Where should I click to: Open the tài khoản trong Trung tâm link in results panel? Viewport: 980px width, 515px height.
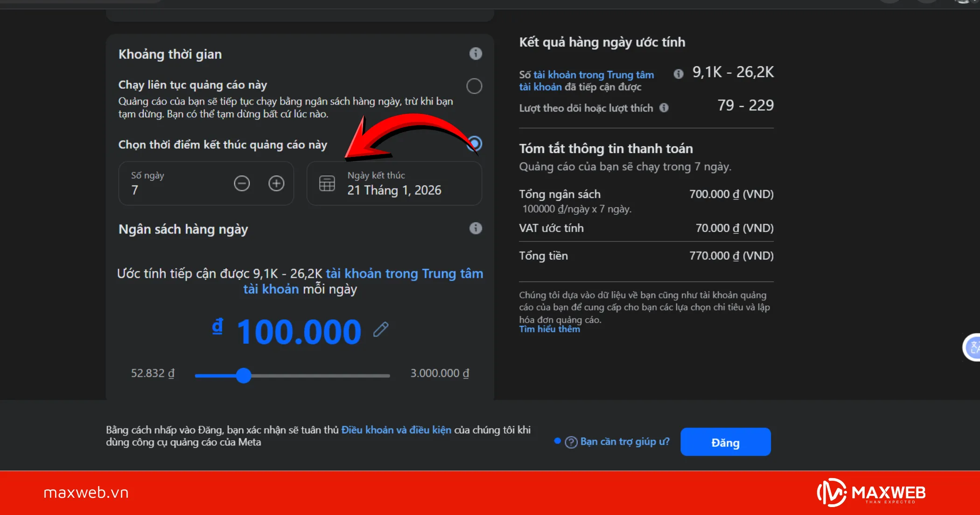click(594, 75)
